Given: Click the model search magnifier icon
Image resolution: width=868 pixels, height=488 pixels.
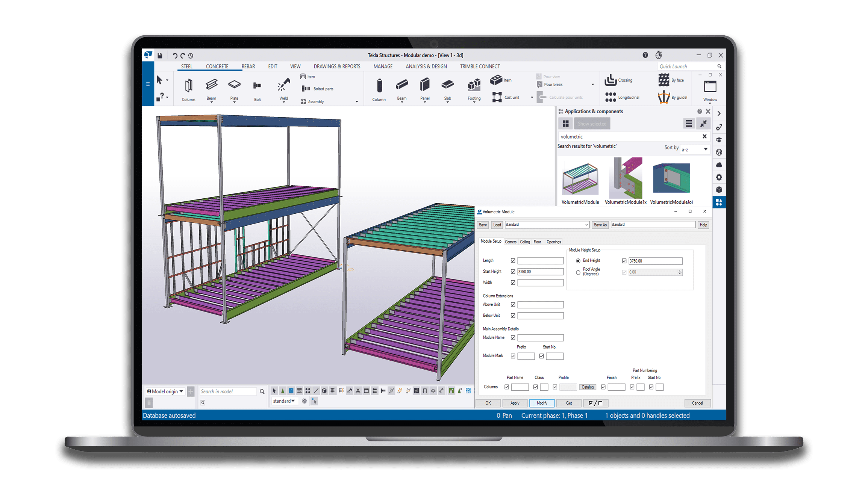Looking at the screenshot, I should [262, 391].
